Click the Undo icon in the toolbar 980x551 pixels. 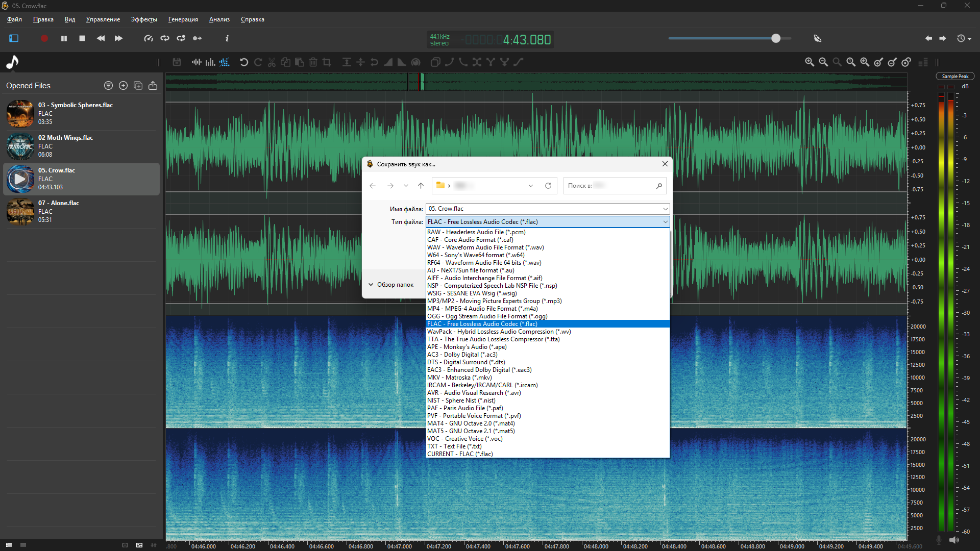(244, 62)
